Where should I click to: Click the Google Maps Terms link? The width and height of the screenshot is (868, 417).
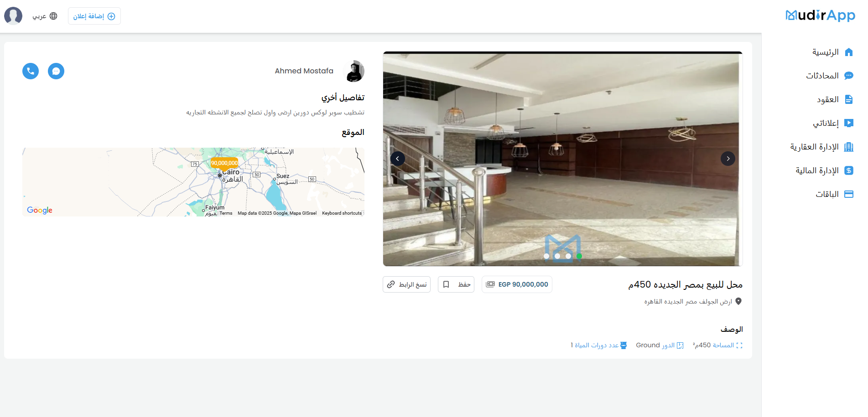pyautogui.click(x=226, y=213)
